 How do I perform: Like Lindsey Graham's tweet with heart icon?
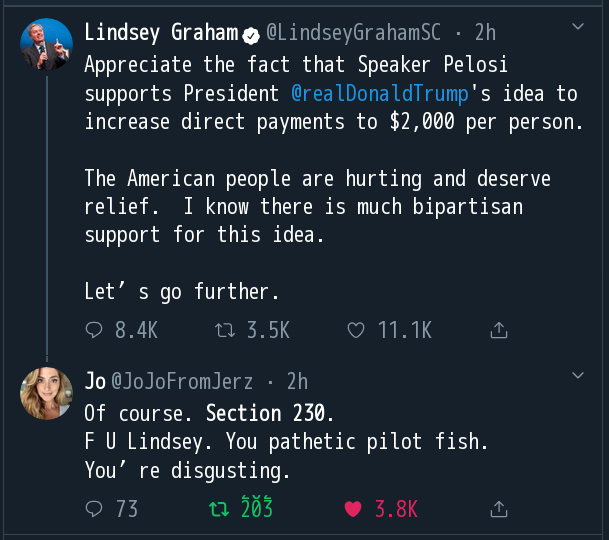click(x=355, y=329)
